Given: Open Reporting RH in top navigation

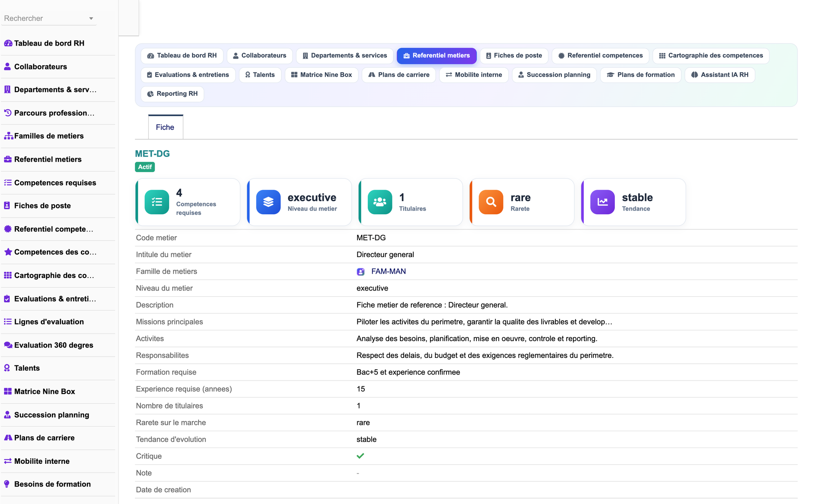Looking at the screenshot, I should [172, 94].
